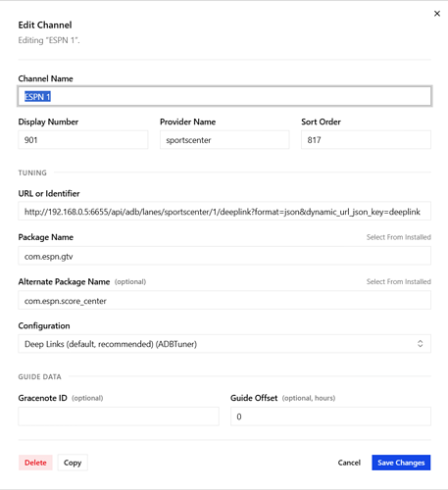Edit the Package Name field
Image resolution: width=448 pixels, height=490 pixels.
[x=224, y=256]
